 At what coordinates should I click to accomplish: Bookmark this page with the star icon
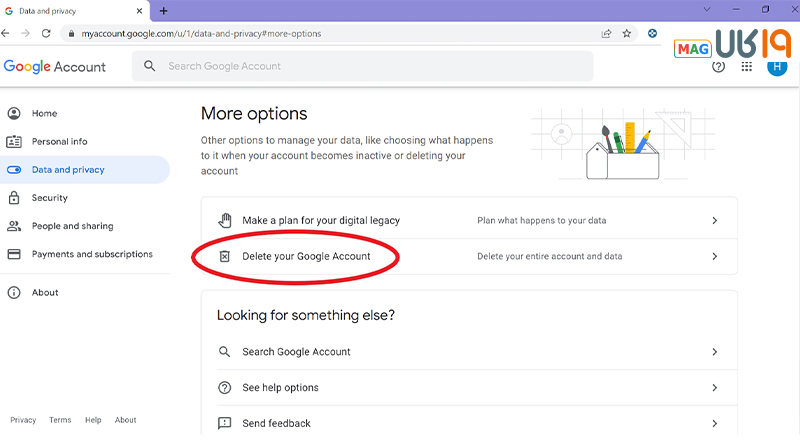tap(627, 34)
